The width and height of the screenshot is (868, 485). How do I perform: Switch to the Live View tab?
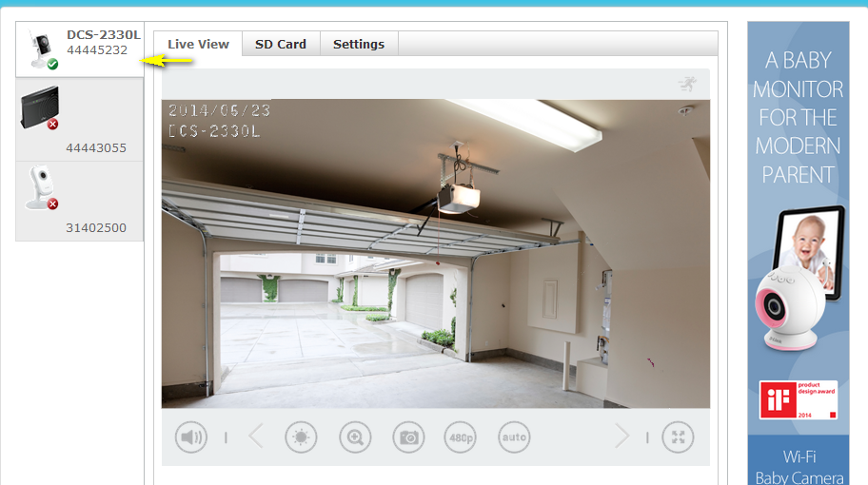tap(198, 44)
